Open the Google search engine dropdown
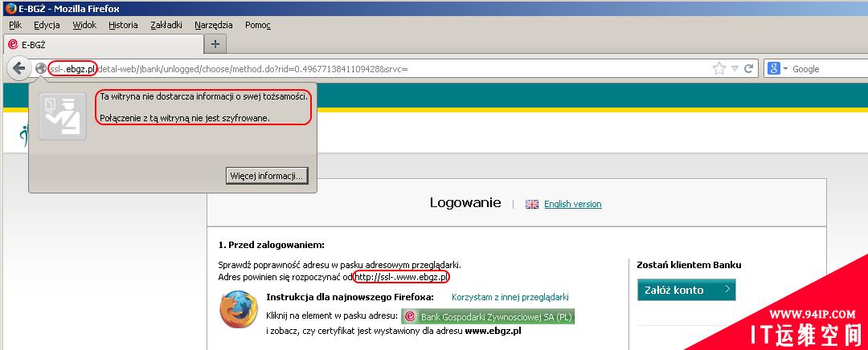Screen dimensions: 868x350 coord(777,68)
